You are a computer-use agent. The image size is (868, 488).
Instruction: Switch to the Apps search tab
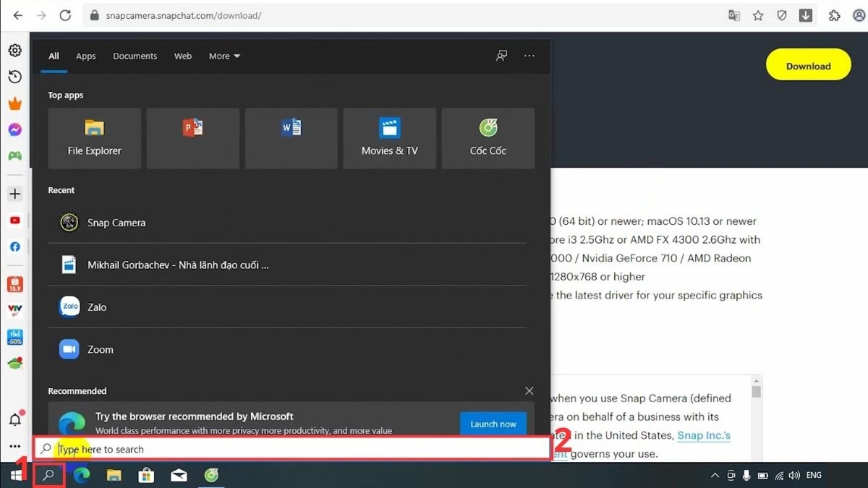click(x=86, y=56)
